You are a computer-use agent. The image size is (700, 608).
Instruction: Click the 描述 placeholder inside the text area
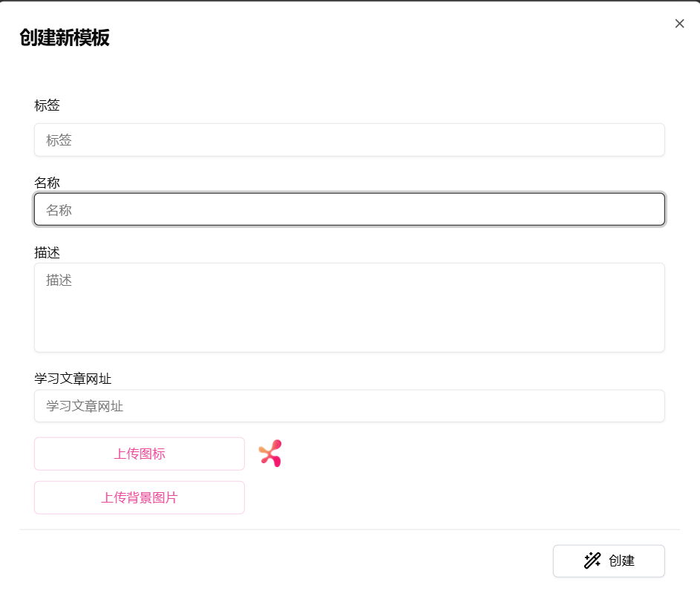coord(59,280)
